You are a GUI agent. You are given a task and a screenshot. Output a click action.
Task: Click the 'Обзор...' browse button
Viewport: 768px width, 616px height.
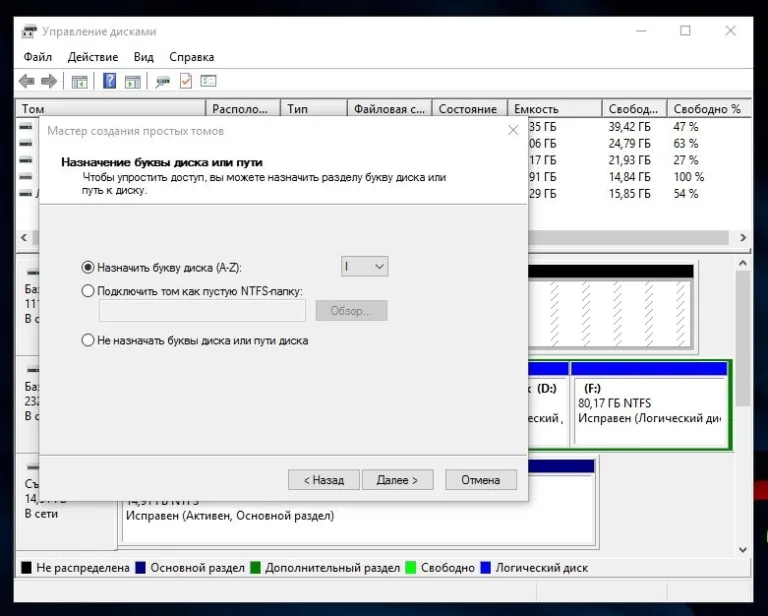351,310
